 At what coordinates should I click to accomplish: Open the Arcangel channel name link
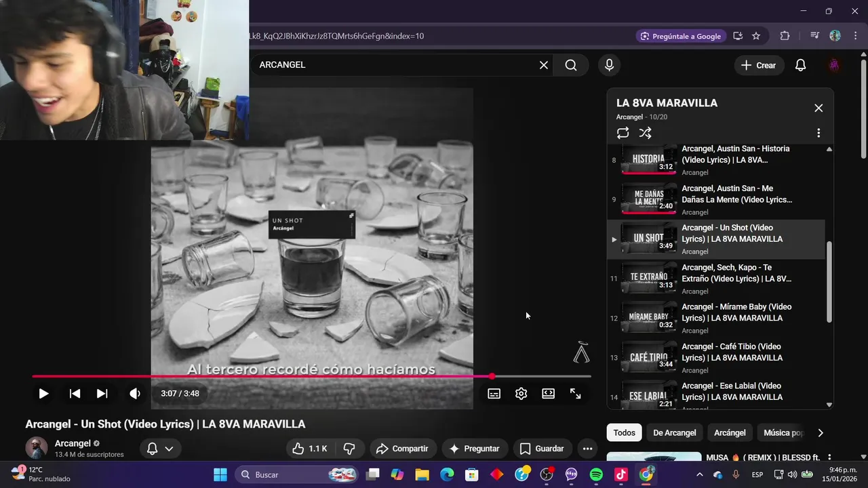73,443
